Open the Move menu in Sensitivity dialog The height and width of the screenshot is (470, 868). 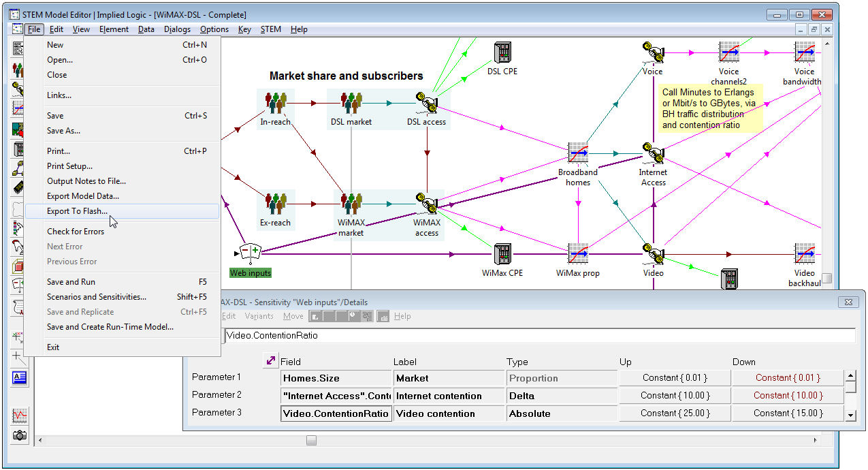(293, 316)
